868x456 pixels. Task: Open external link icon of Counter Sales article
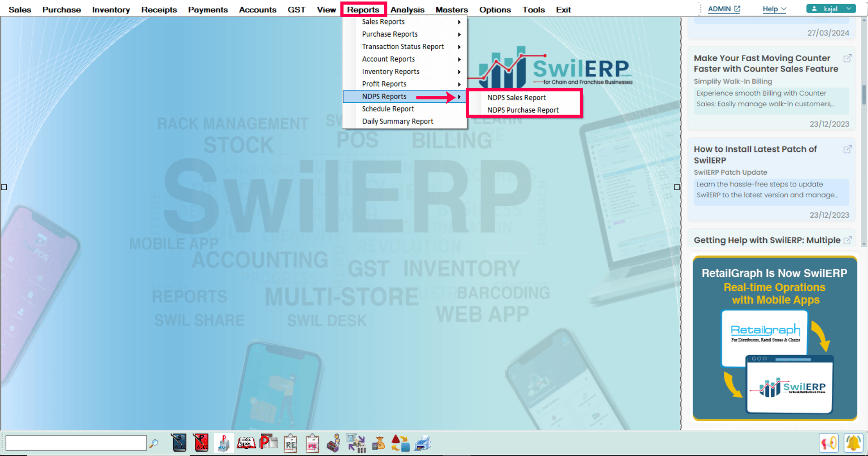848,58
